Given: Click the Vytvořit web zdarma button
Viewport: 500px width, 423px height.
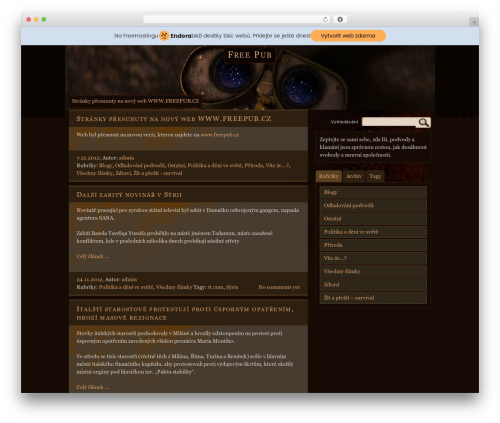Looking at the screenshot, I should coord(348,36).
